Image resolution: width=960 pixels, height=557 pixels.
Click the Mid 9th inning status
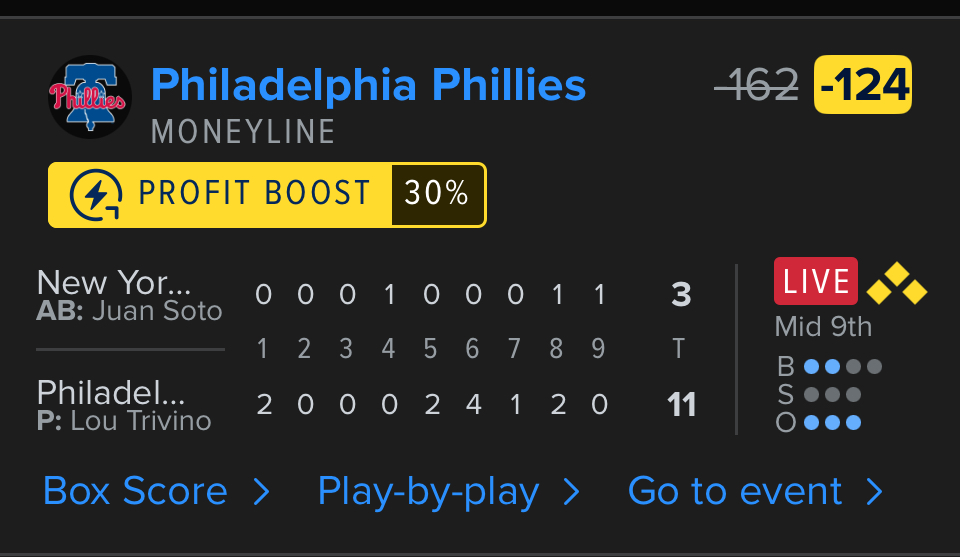coord(823,327)
